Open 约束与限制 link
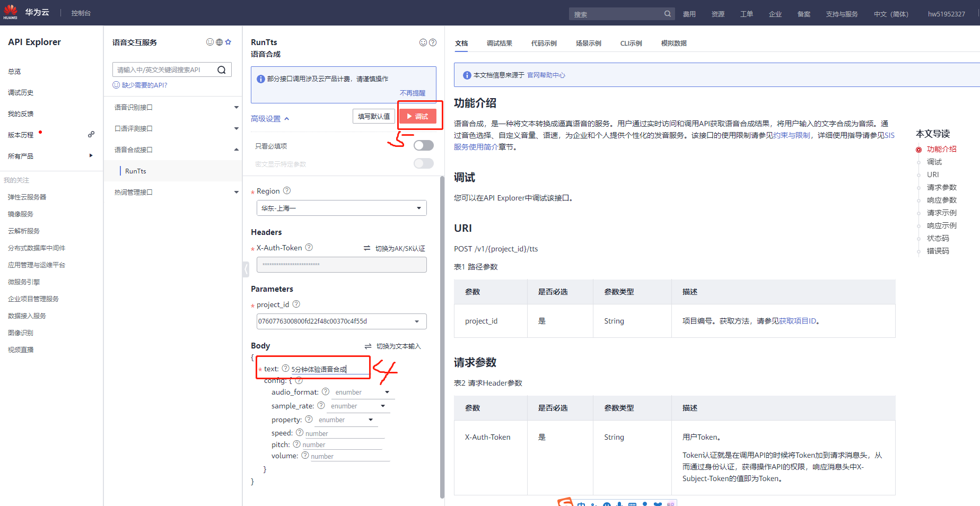980x506 pixels. [792, 135]
